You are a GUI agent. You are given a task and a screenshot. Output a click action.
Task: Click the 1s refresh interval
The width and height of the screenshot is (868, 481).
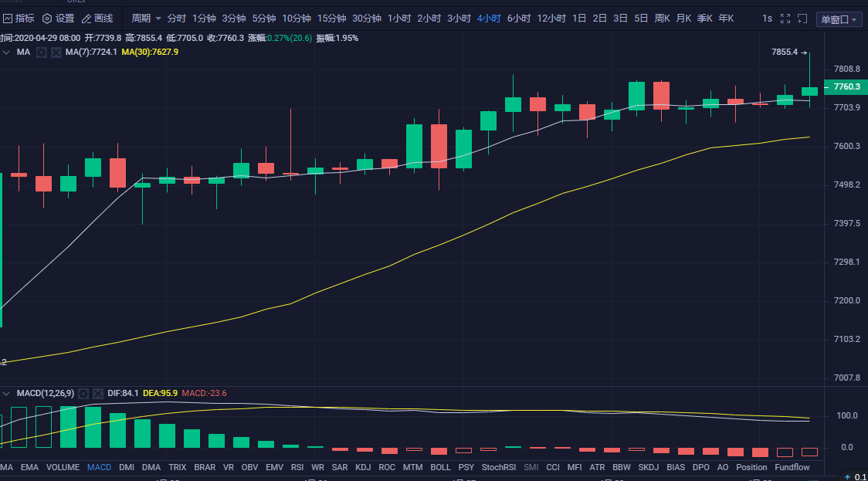click(767, 19)
